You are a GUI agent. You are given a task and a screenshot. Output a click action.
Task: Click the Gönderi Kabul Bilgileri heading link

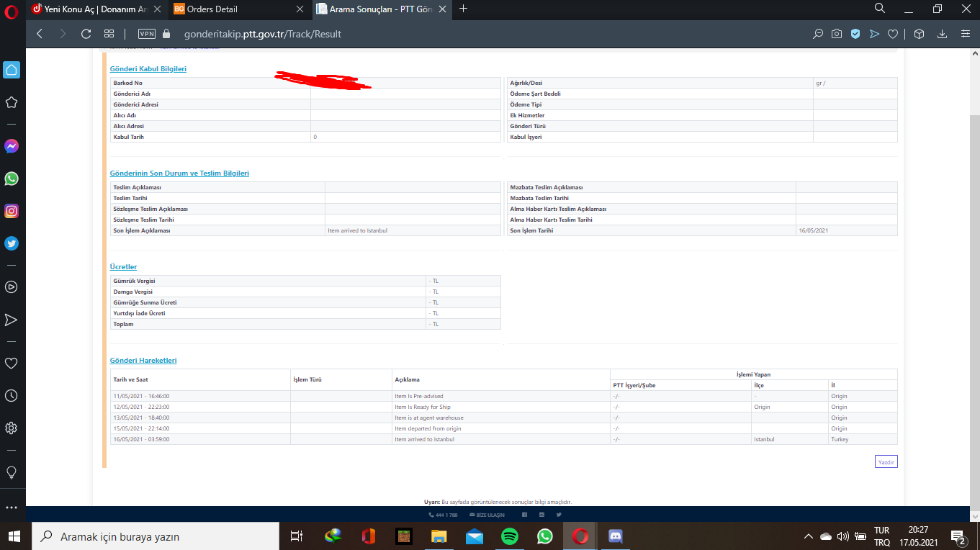[148, 69]
